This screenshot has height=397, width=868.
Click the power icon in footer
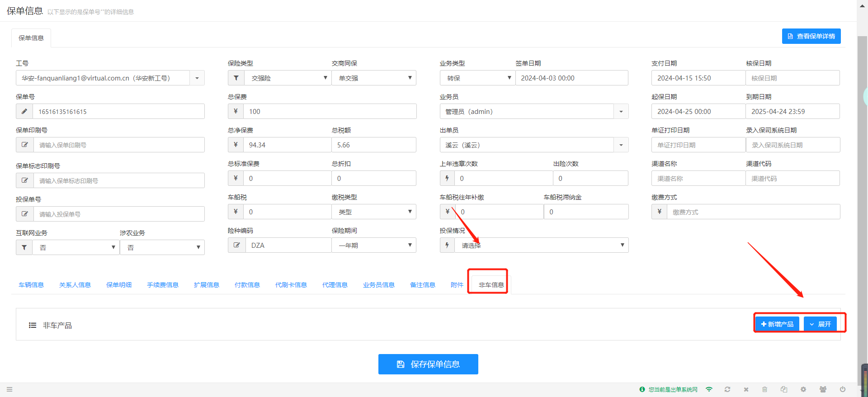843,389
